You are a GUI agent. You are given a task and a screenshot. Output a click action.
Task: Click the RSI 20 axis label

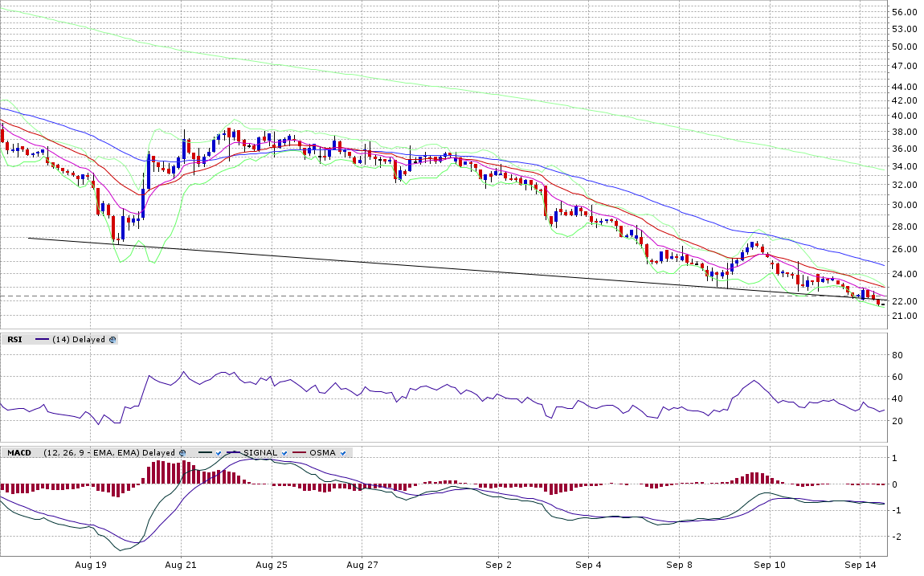pyautogui.click(x=897, y=421)
